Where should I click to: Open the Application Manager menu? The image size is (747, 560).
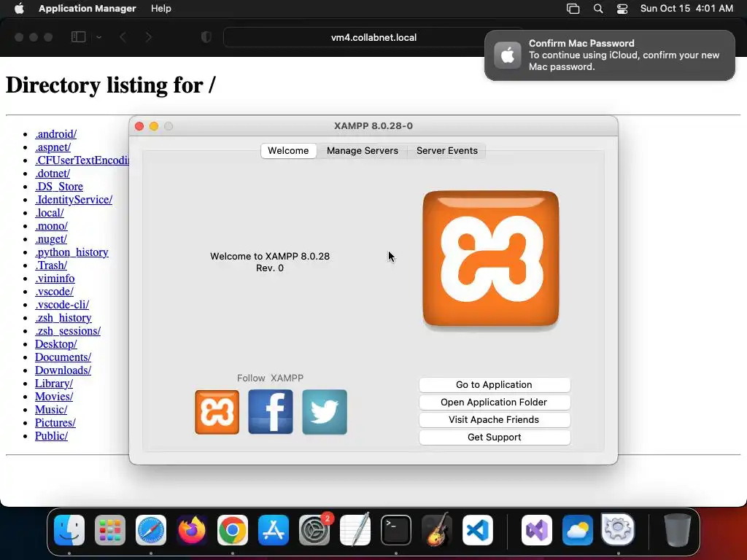[x=88, y=9]
